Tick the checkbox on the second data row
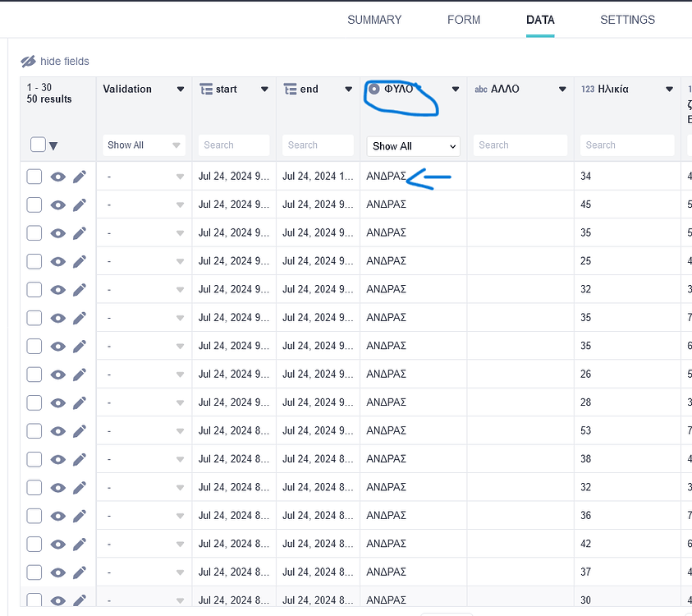The width and height of the screenshot is (692, 616). [x=33, y=204]
